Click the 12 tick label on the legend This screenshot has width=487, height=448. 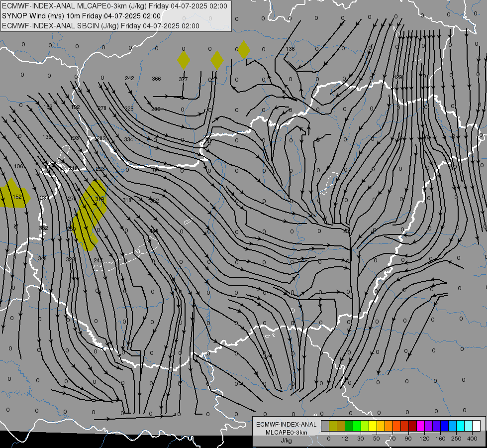pyautogui.click(x=344, y=439)
